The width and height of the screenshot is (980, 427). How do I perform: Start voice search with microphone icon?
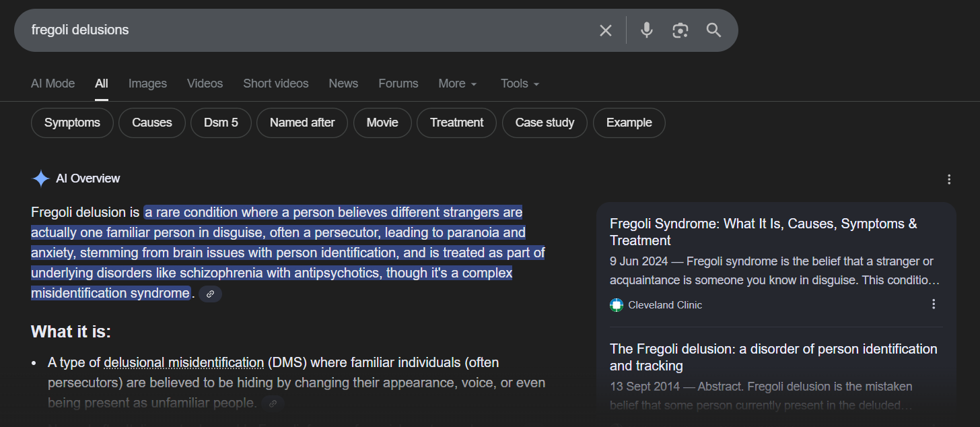[647, 30]
